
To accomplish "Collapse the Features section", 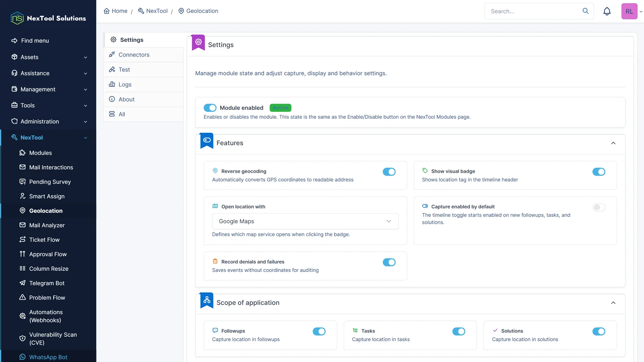I will (613, 143).
